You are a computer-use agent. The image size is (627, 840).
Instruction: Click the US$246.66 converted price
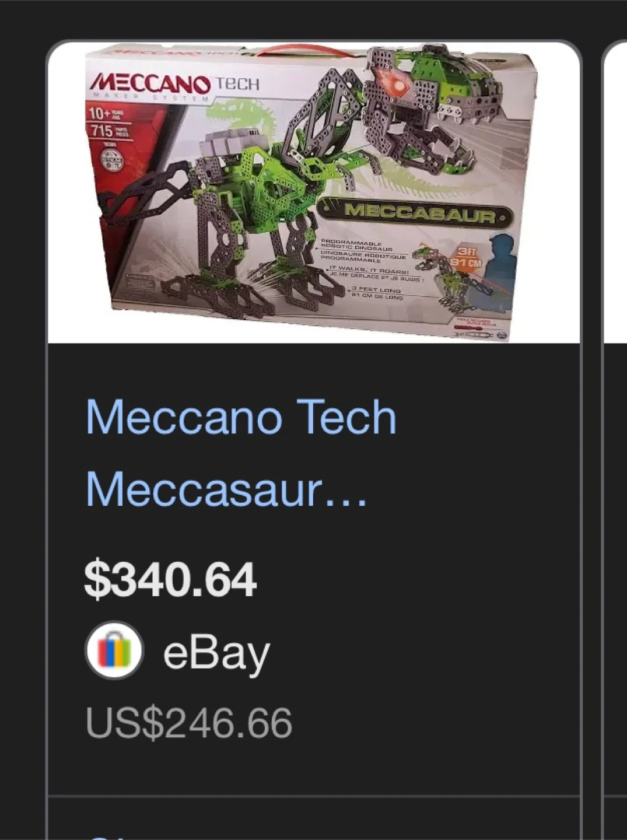click(x=189, y=723)
